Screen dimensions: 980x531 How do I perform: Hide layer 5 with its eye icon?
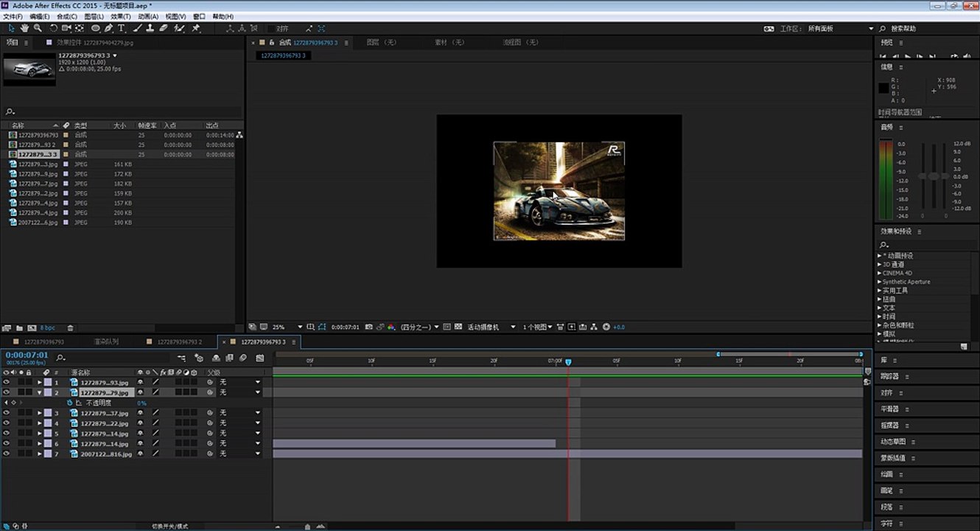pos(6,434)
